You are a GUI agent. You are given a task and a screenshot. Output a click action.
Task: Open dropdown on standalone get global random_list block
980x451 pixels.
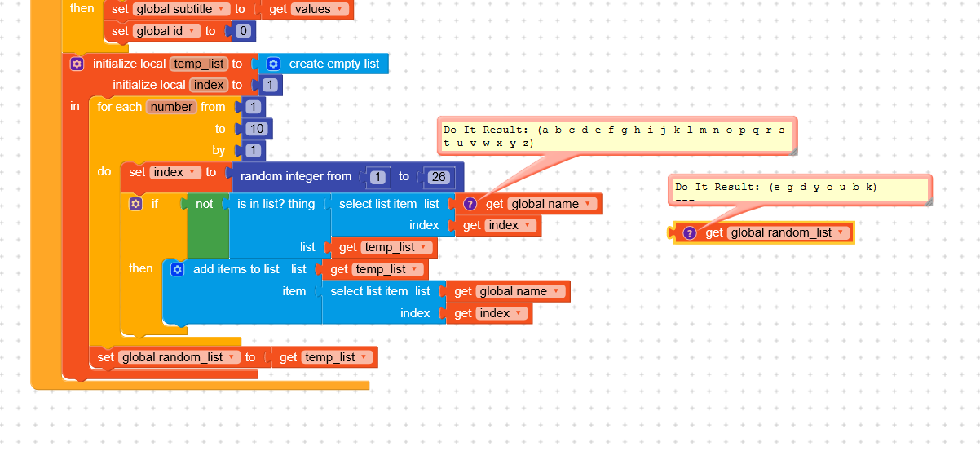click(x=788, y=233)
